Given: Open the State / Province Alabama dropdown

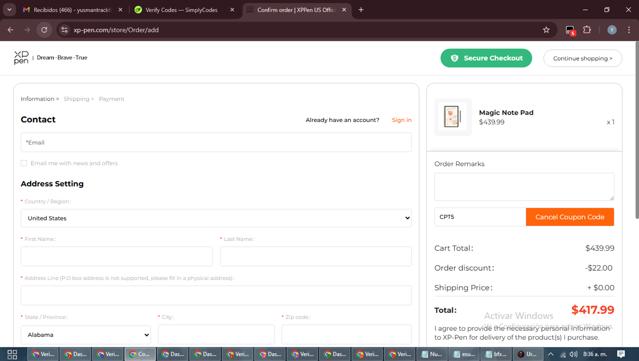Looking at the screenshot, I should coord(86,335).
